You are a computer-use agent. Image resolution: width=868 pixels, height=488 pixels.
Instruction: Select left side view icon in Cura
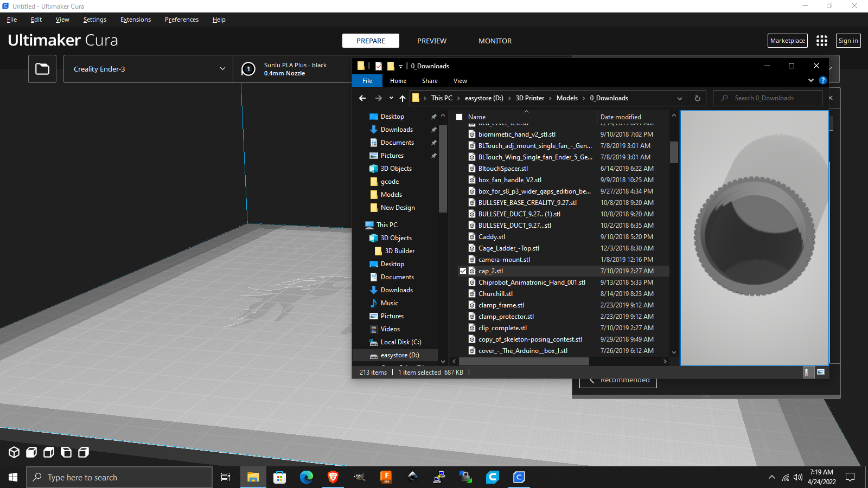pos(66,452)
